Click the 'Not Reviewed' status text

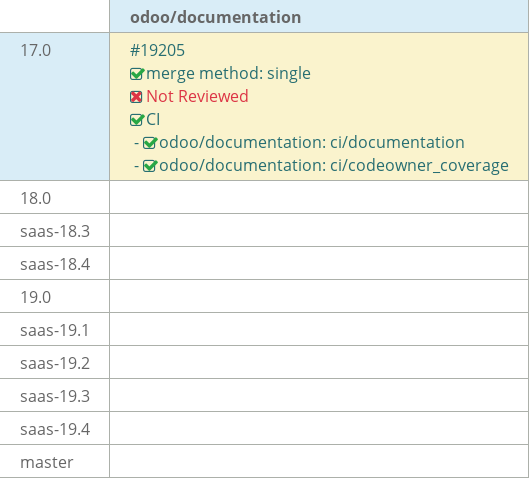pos(197,96)
